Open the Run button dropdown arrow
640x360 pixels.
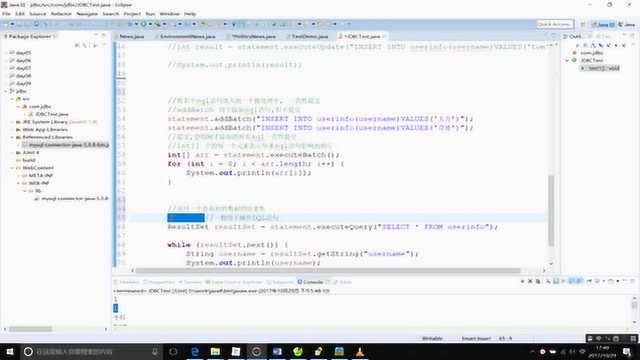click(x=150, y=24)
